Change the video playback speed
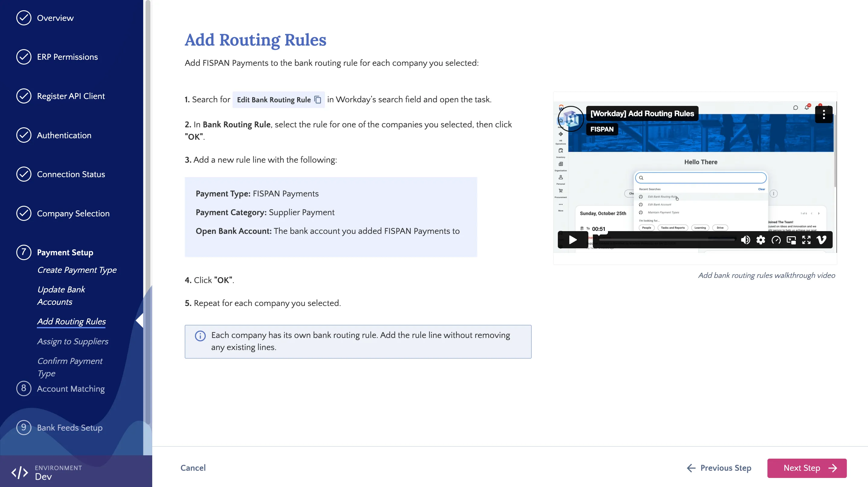Screen dimensions: 868x487 click(776, 240)
